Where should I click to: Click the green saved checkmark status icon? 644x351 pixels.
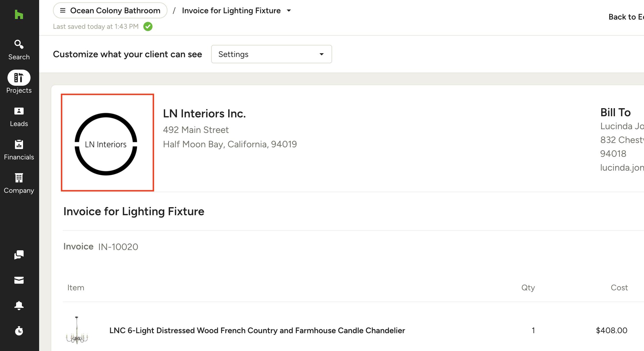(148, 26)
